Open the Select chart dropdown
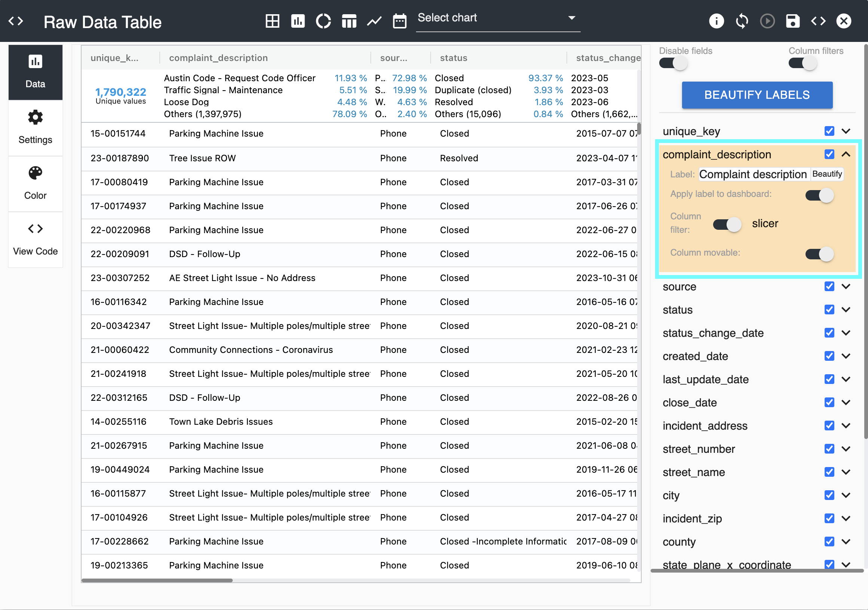Screen dimensions: 868x610 (497, 18)
